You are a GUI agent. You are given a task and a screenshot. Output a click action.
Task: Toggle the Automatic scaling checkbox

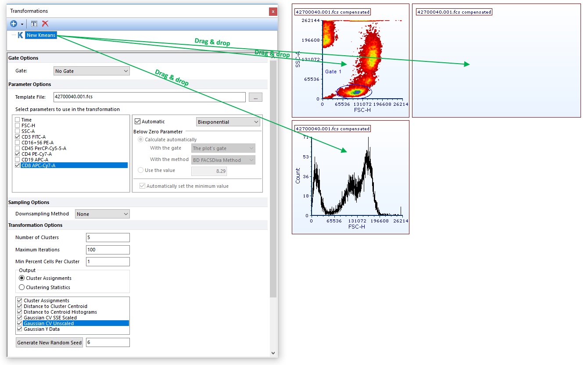click(x=137, y=122)
